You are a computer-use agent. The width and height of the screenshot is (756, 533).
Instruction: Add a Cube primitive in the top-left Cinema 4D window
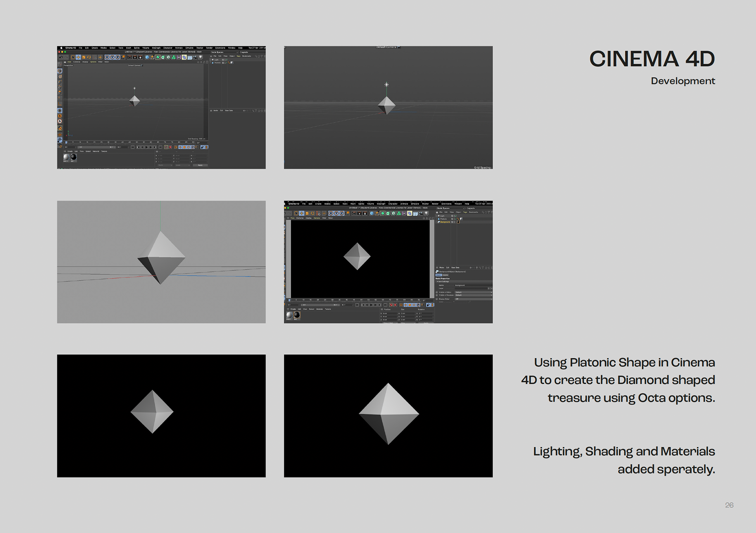(147, 57)
